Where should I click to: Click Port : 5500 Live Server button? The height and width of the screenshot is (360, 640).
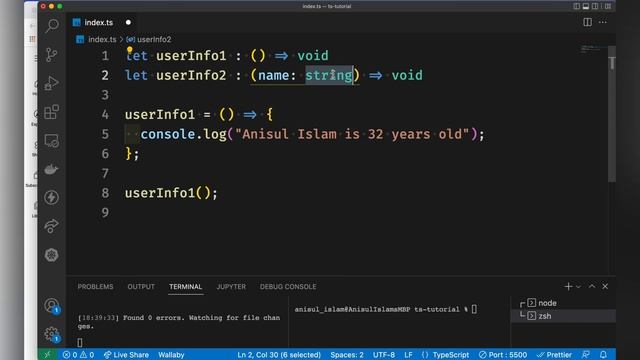point(503,355)
